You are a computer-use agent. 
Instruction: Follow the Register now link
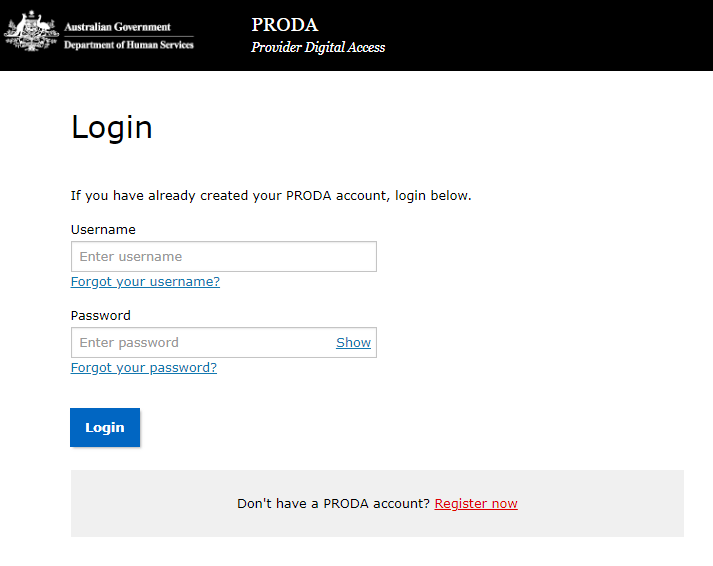click(x=476, y=504)
